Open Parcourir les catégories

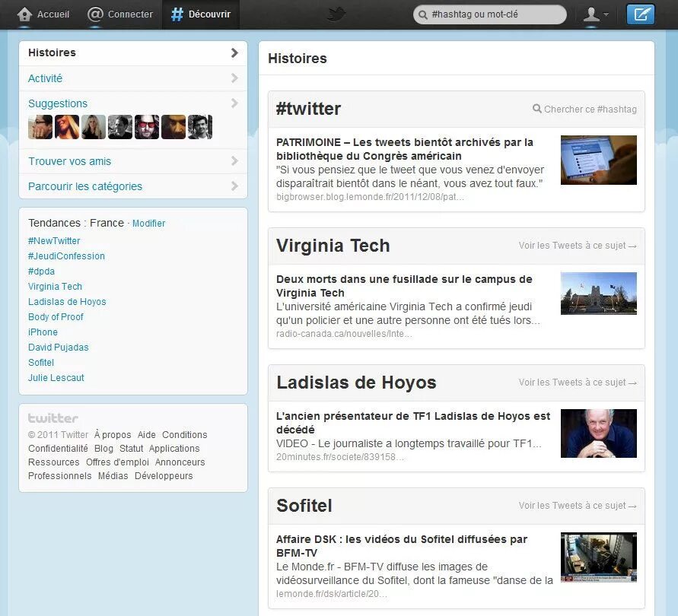133,186
